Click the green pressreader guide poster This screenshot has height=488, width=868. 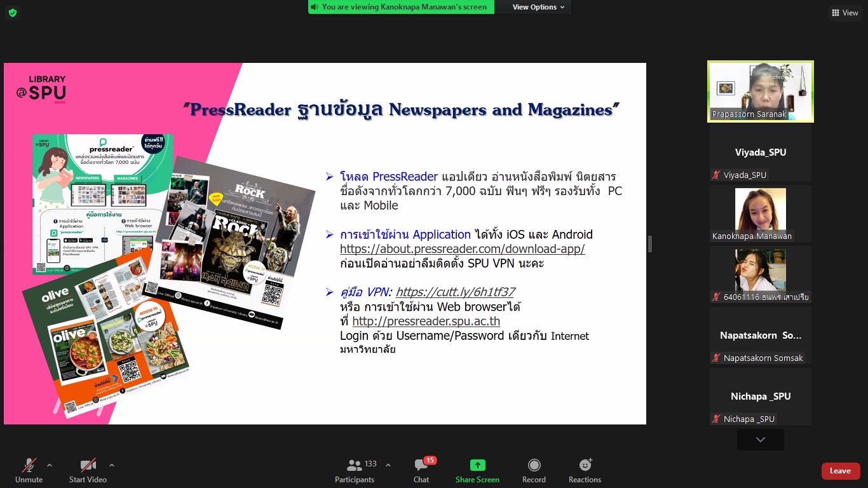pyautogui.click(x=103, y=204)
